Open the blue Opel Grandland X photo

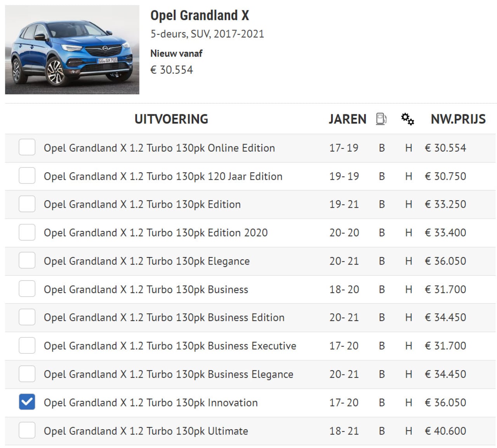point(72,50)
